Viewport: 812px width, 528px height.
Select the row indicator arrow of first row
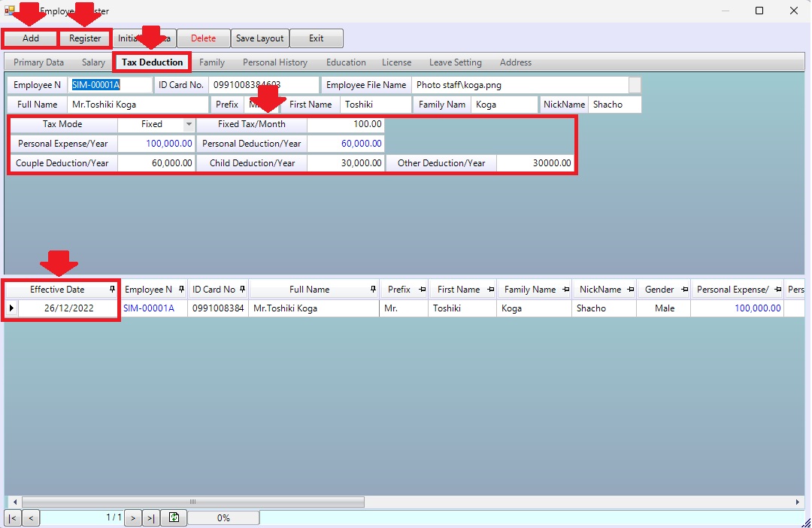(11, 308)
